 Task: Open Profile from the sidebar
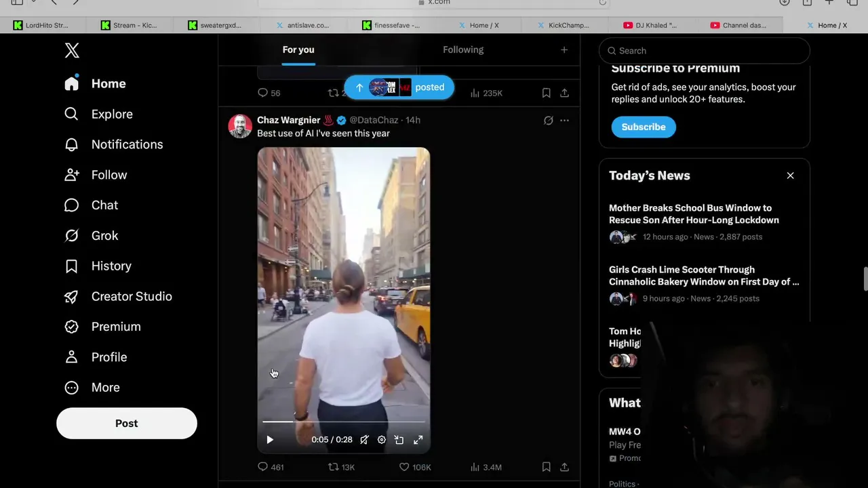[96, 357]
